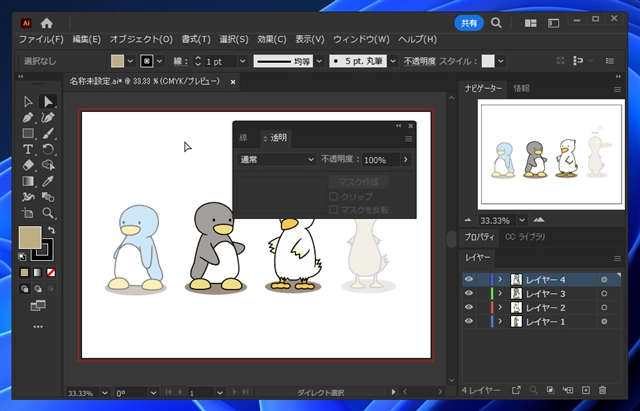Image resolution: width=640 pixels, height=411 pixels.
Task: Toggle the マスクを反転 checkbox
Action: click(x=333, y=210)
